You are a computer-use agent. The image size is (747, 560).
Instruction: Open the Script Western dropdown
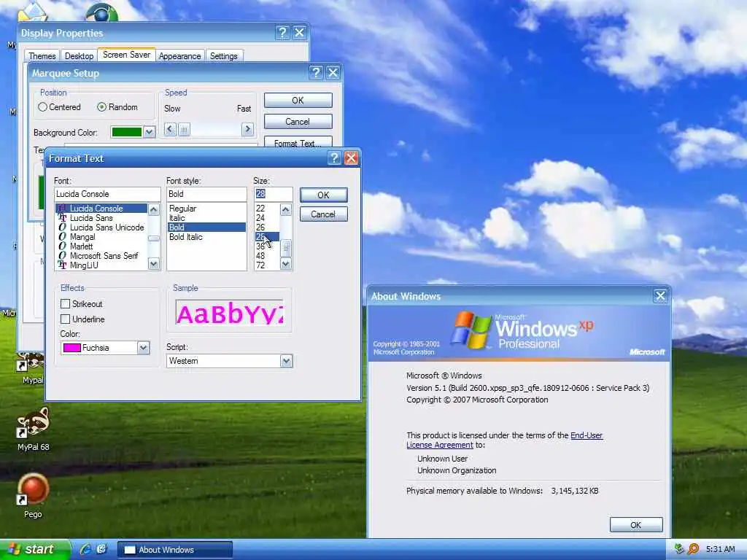pos(286,361)
